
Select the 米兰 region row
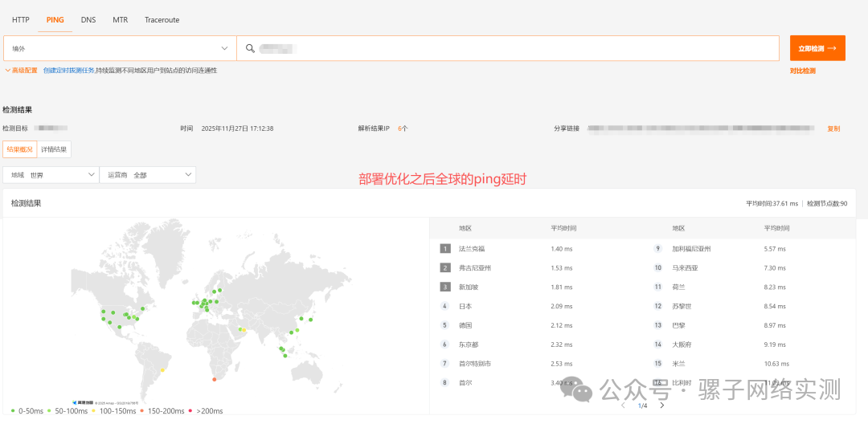click(x=750, y=363)
